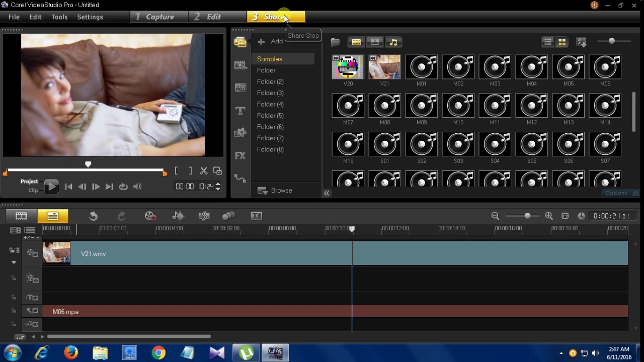Image resolution: width=644 pixels, height=362 pixels.
Task: Open the Settings menu
Action: click(x=90, y=17)
